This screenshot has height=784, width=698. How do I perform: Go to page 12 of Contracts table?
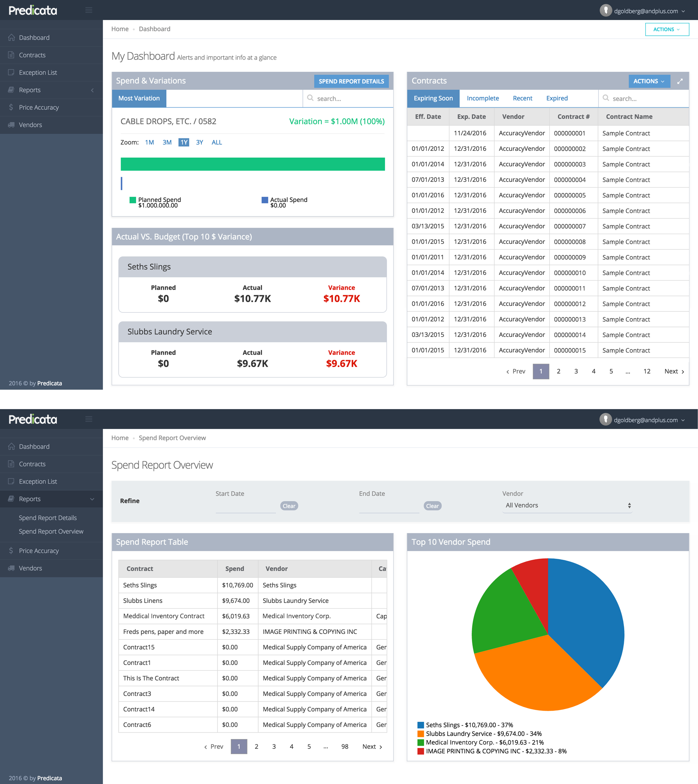pos(647,371)
